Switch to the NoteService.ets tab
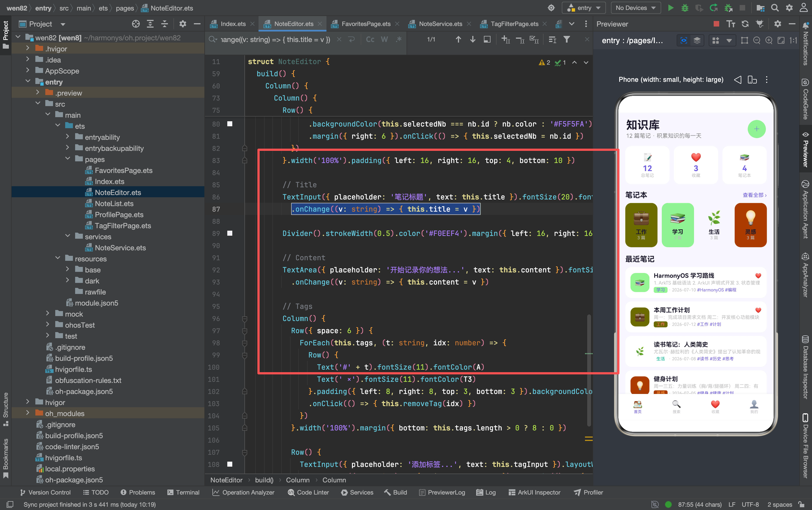This screenshot has height=510, width=812. coord(440,24)
